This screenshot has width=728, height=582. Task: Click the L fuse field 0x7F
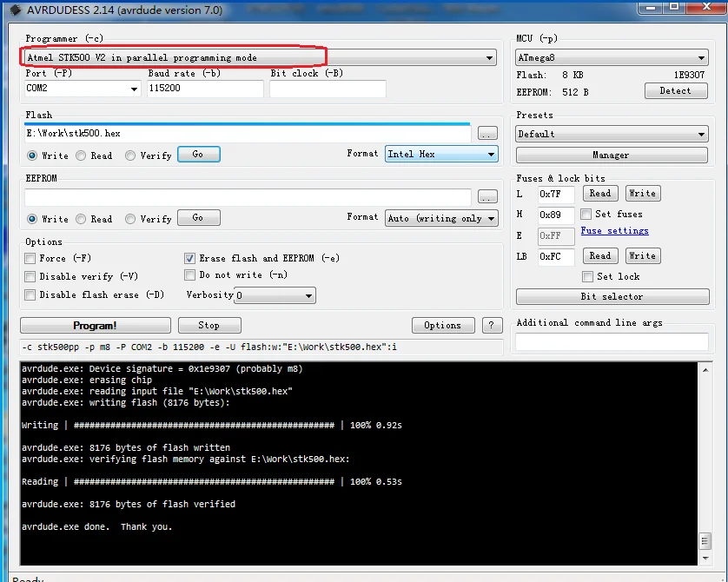pos(556,194)
